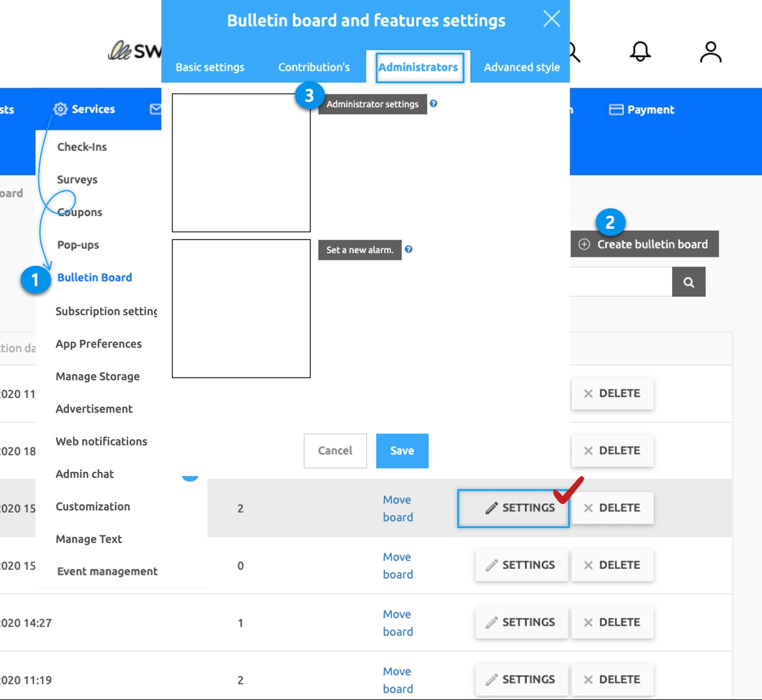Delete the board with count 0

[612, 565]
